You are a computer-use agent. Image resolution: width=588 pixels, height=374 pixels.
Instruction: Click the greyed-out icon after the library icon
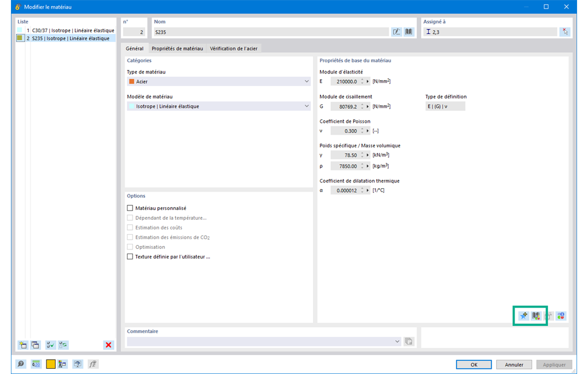coord(548,316)
